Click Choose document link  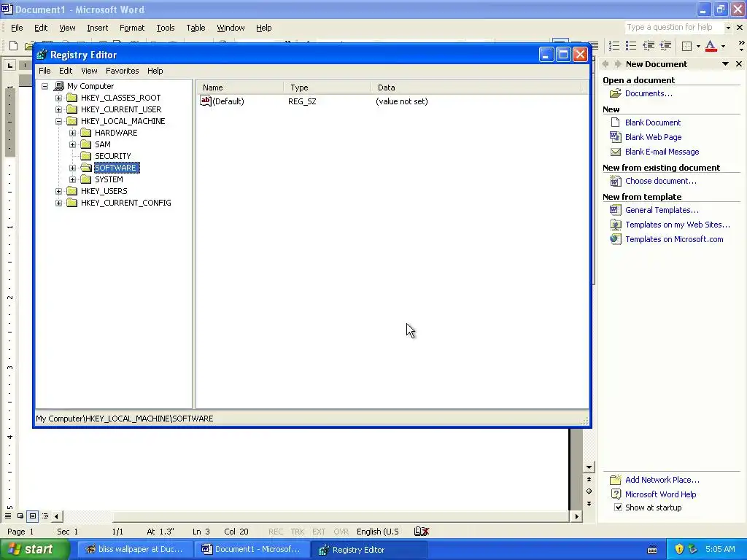pyautogui.click(x=661, y=181)
